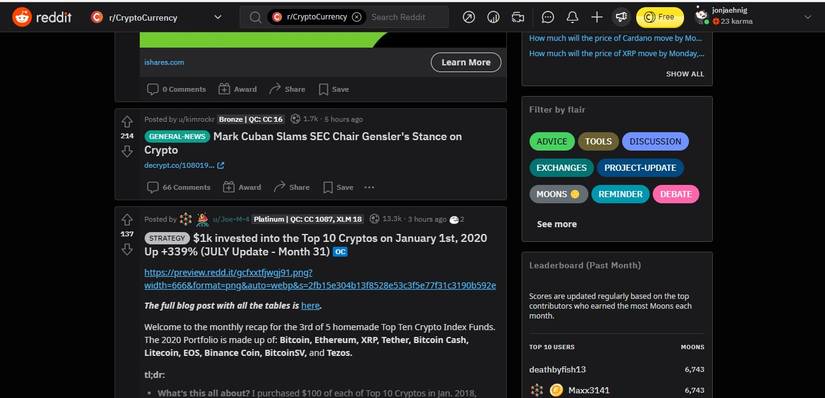The image size is (825, 398).
Task: Select the STRATEGY flair tag
Action: (x=167, y=238)
